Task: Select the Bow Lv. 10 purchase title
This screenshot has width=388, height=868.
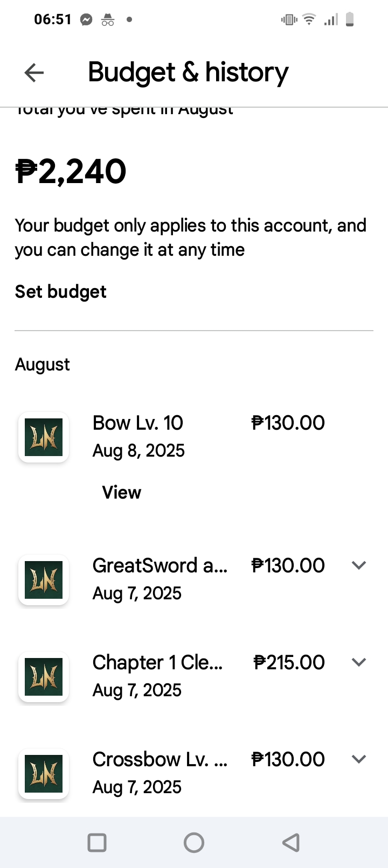Action: (138, 423)
